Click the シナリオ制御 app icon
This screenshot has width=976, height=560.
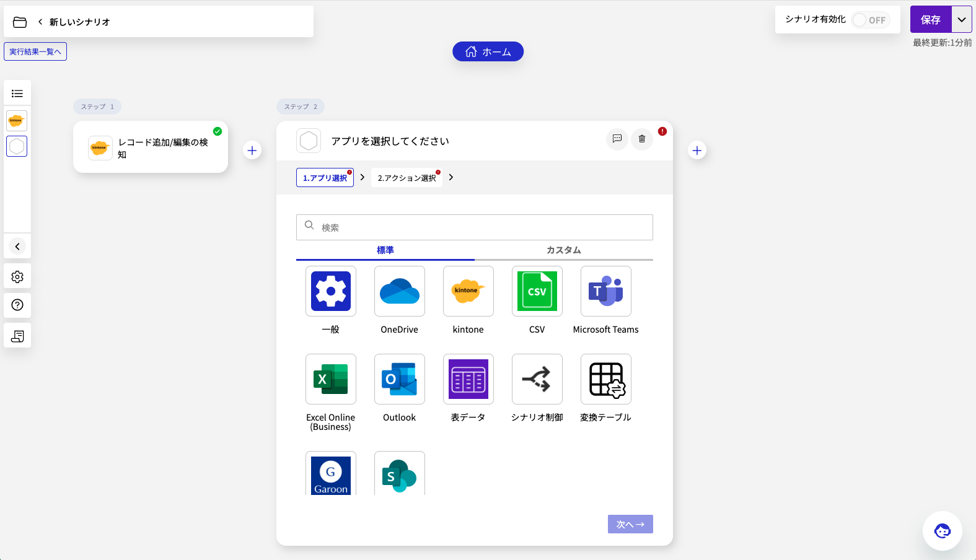(x=537, y=379)
